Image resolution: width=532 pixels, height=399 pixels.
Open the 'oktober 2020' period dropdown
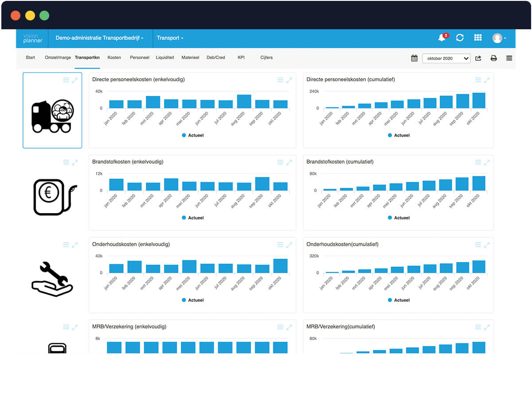(x=446, y=58)
